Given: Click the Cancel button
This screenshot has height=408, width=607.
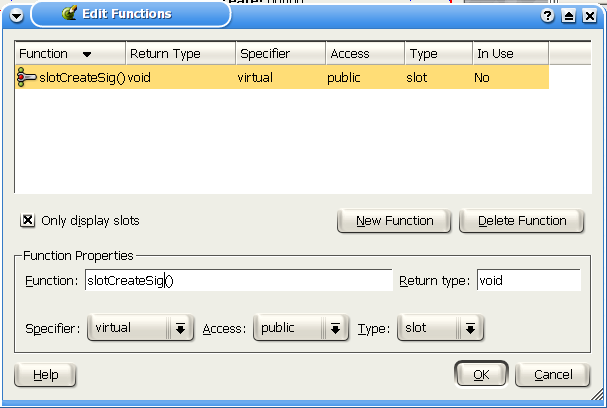Looking at the screenshot, I should pyautogui.click(x=552, y=375).
